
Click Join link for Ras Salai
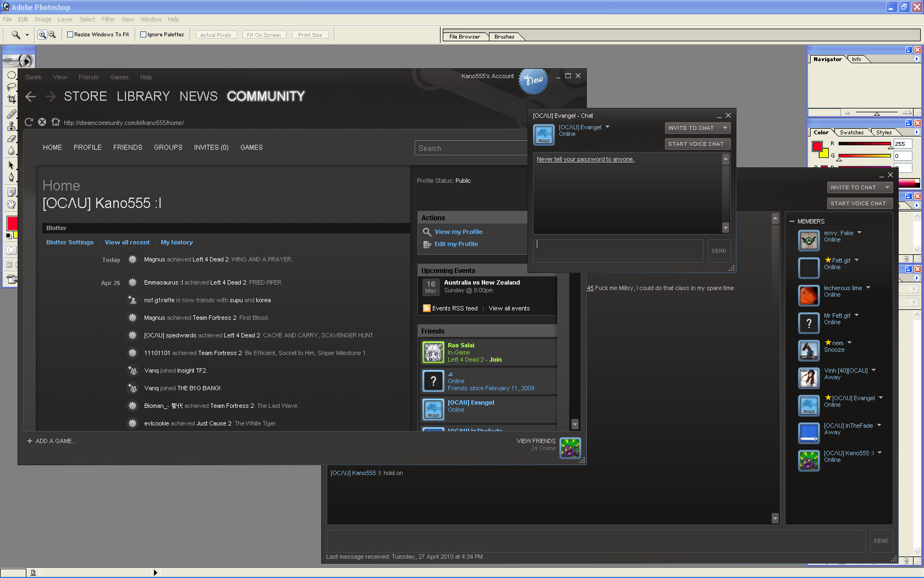click(496, 359)
